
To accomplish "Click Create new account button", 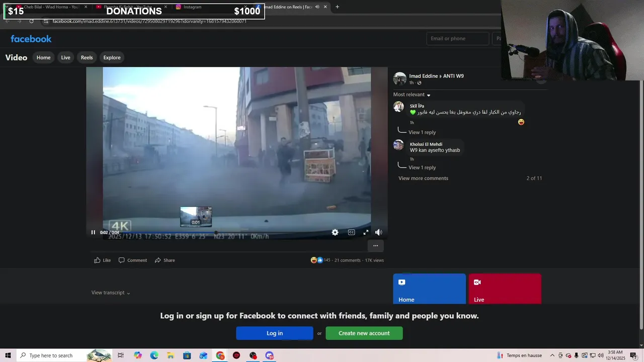I will [364, 333].
